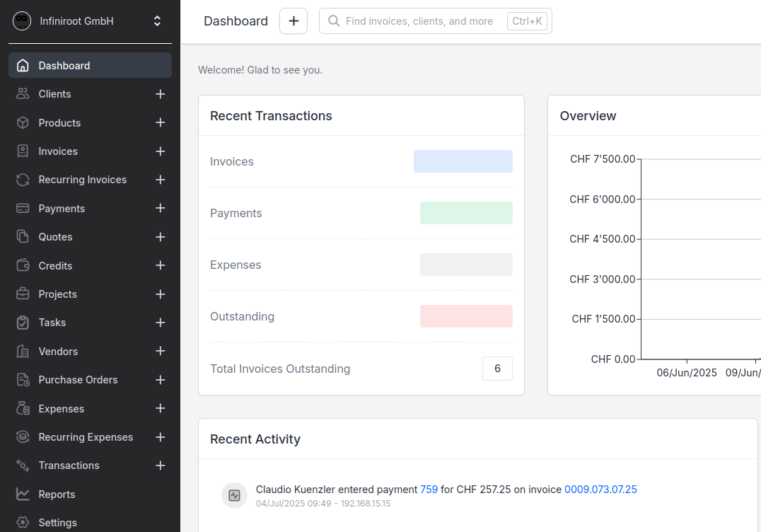Click the Tasks clipboard icon

point(23,323)
